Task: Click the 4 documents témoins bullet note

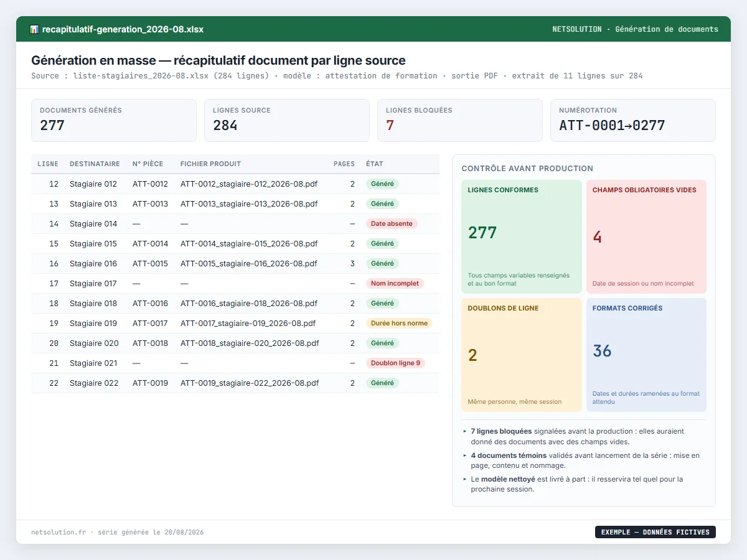Action: [584, 460]
